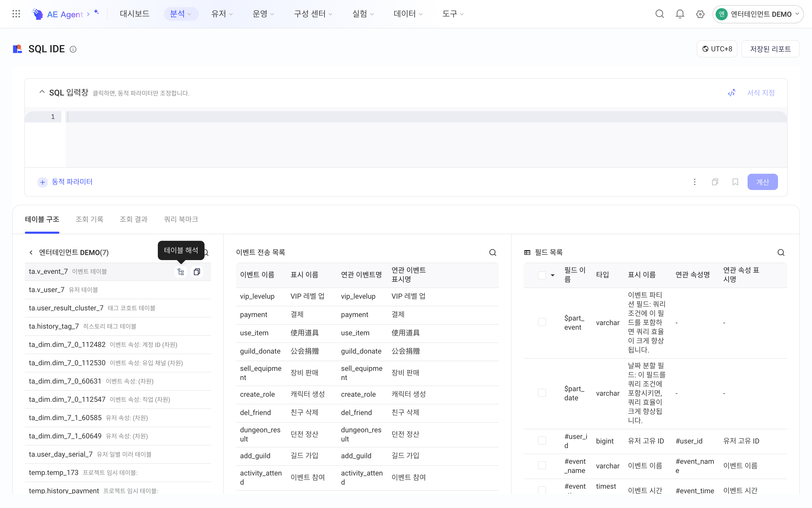Select the ta.user_result_cluster_7 table
812x508 pixels.
(118, 308)
